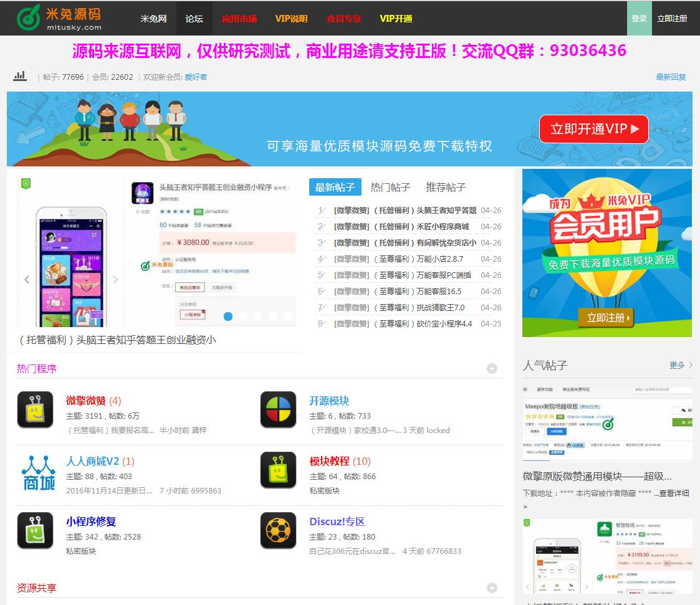The image size is (700, 605).
Task: Click the next slide arrow in carousel
Action: (115, 279)
